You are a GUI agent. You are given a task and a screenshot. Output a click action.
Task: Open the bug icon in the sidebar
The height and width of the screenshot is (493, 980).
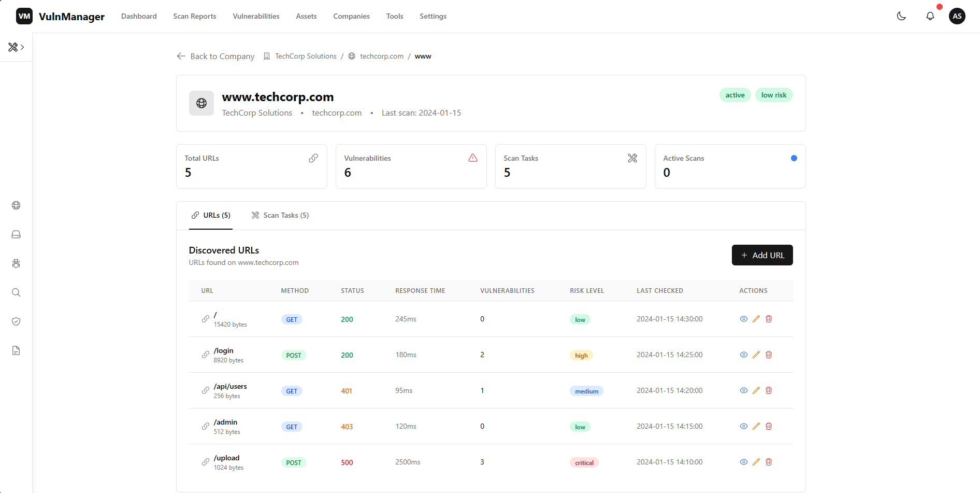[16, 263]
